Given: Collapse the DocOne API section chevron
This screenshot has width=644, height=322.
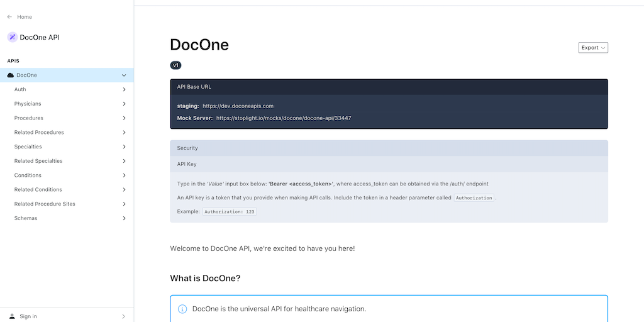Looking at the screenshot, I should tap(124, 75).
